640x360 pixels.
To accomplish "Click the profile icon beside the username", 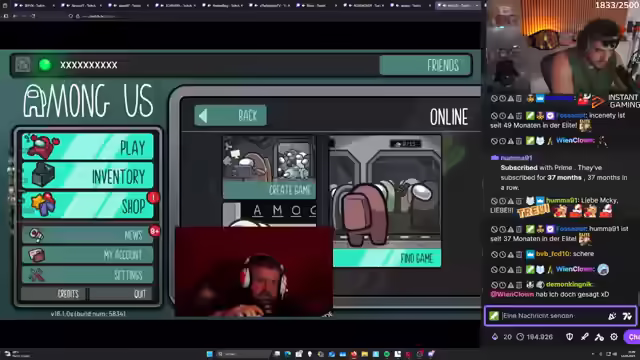I will pos(22,64).
